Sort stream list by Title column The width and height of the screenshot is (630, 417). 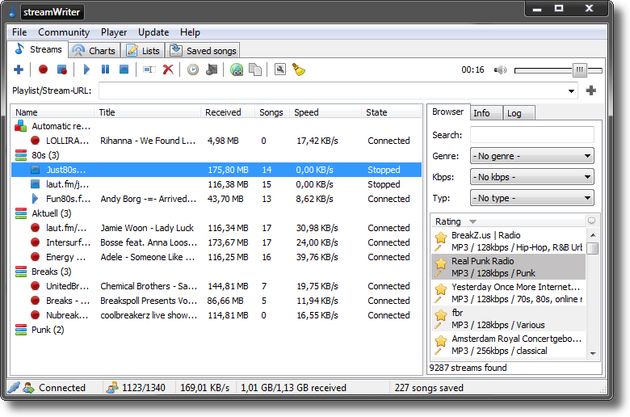148,112
